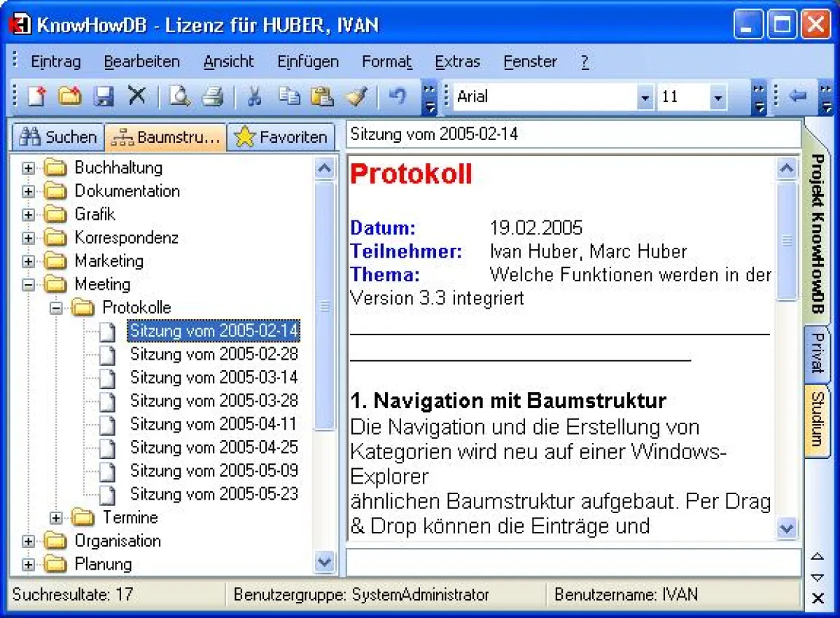The image size is (840, 618).
Task: Save the entry with the diskette icon
Action: coord(104,97)
